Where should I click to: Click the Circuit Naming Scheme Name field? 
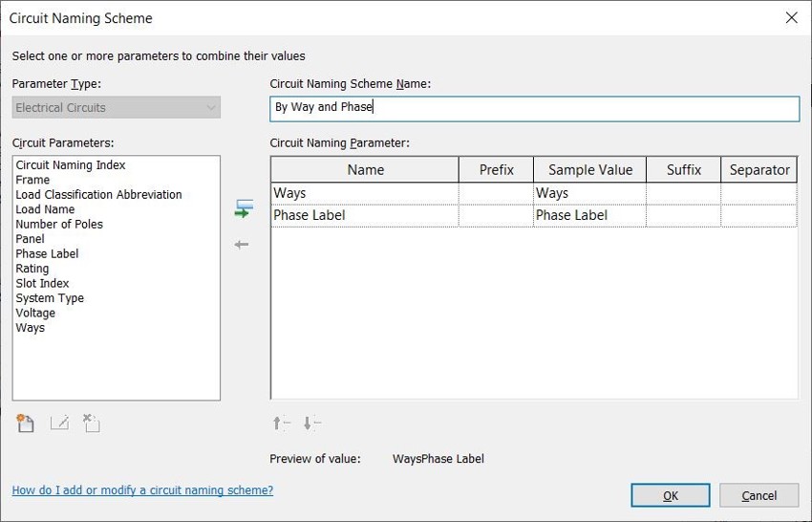pyautogui.click(x=534, y=108)
